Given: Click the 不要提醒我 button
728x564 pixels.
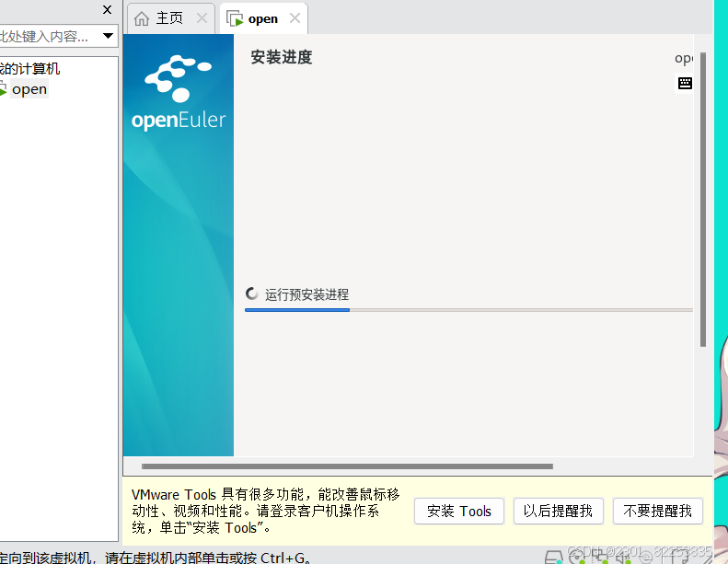Looking at the screenshot, I should [657, 511].
